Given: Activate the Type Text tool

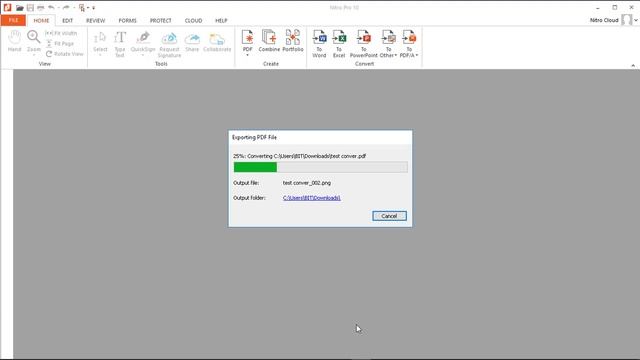Looking at the screenshot, I should tap(120, 44).
